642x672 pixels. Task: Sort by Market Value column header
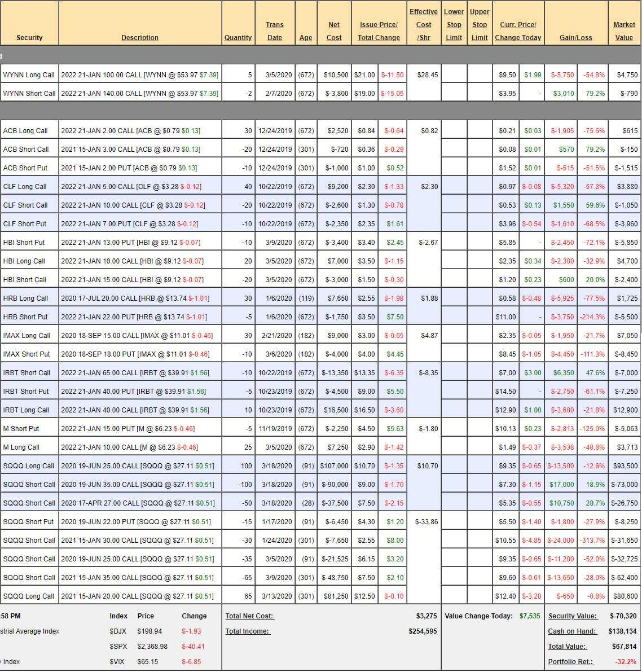point(623,31)
